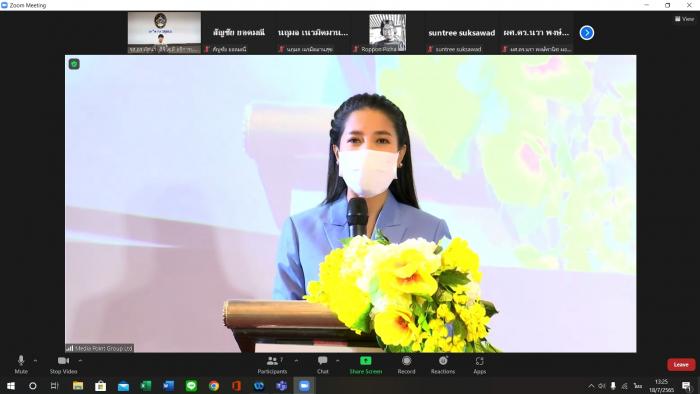Image resolution: width=700 pixels, height=394 pixels.
Task: Open Windows notification center icon
Action: tap(686, 386)
